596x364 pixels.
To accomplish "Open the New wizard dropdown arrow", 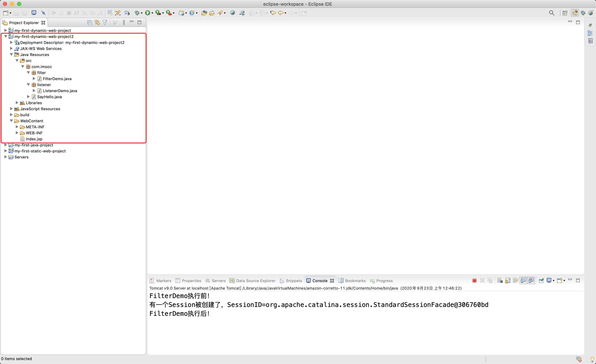I will point(10,13).
